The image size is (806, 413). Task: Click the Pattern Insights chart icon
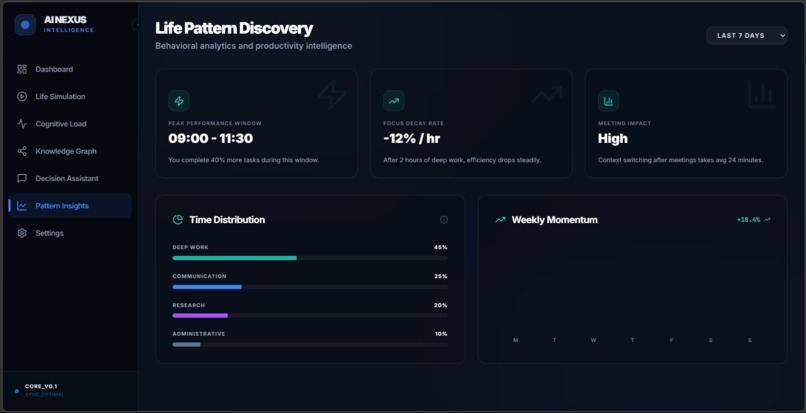(x=22, y=206)
